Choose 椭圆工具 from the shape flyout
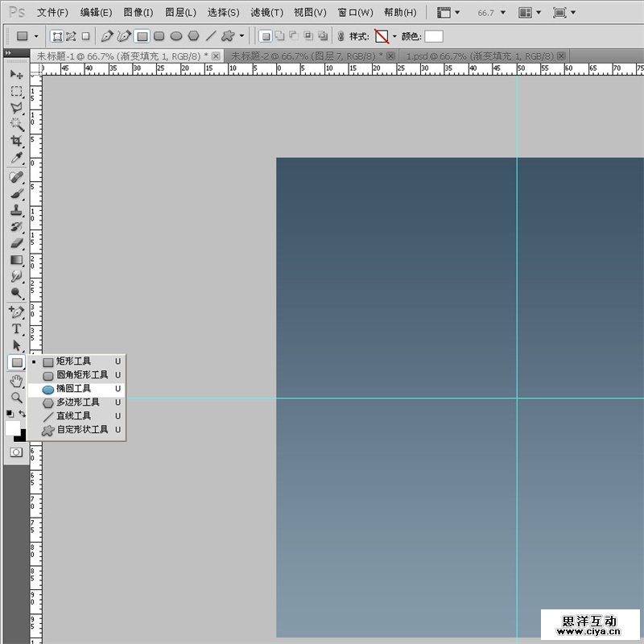This screenshot has height=644, width=644. 73,389
